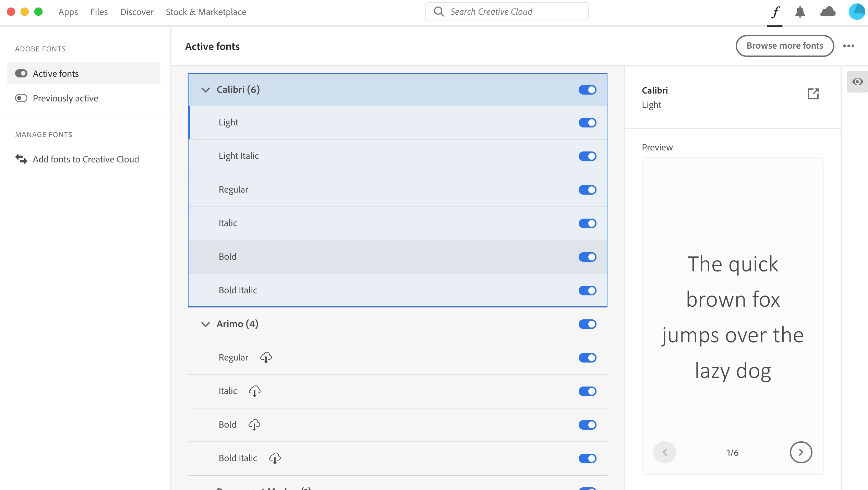The height and width of the screenshot is (490, 868).
Task: Open the Stock & Marketplace tab
Action: 206,12
